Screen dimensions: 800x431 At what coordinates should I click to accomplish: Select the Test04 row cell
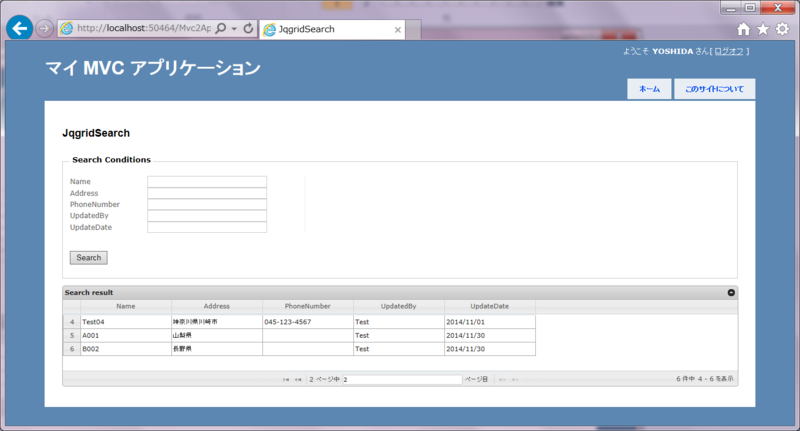pos(126,322)
